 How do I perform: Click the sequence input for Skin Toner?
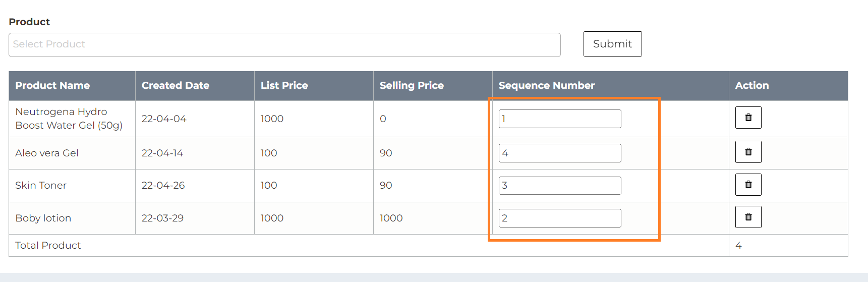[560, 186]
